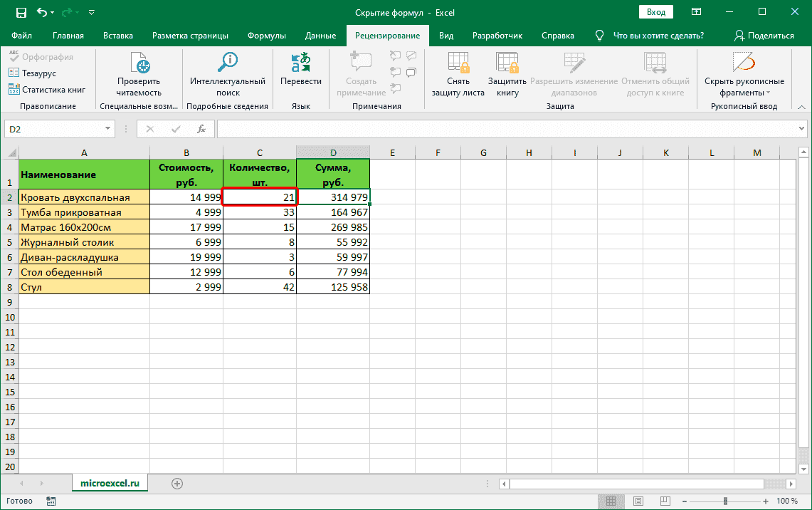The width and height of the screenshot is (812, 510).
Task: Click the Save icon in title bar
Action: pos(21,12)
